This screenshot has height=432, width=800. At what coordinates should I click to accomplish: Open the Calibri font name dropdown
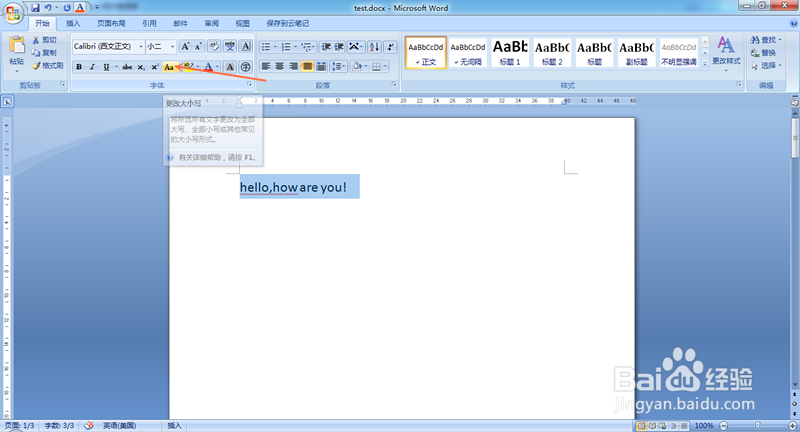pyautogui.click(x=141, y=46)
